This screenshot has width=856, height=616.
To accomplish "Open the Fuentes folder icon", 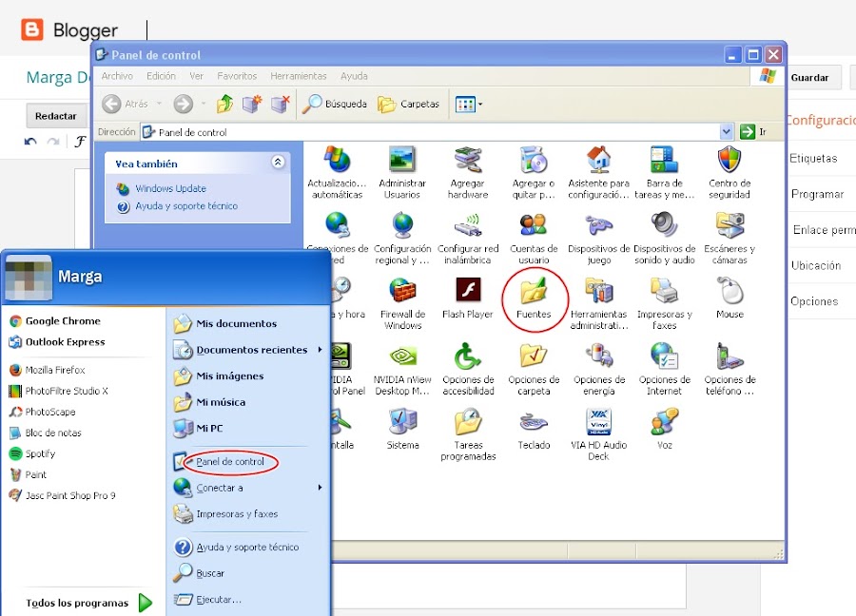I will point(534,291).
